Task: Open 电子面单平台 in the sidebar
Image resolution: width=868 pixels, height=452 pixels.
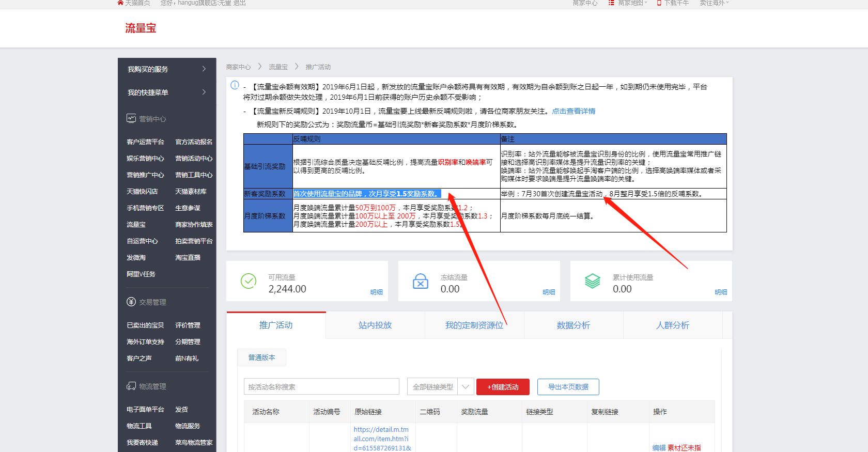Action: [x=145, y=409]
